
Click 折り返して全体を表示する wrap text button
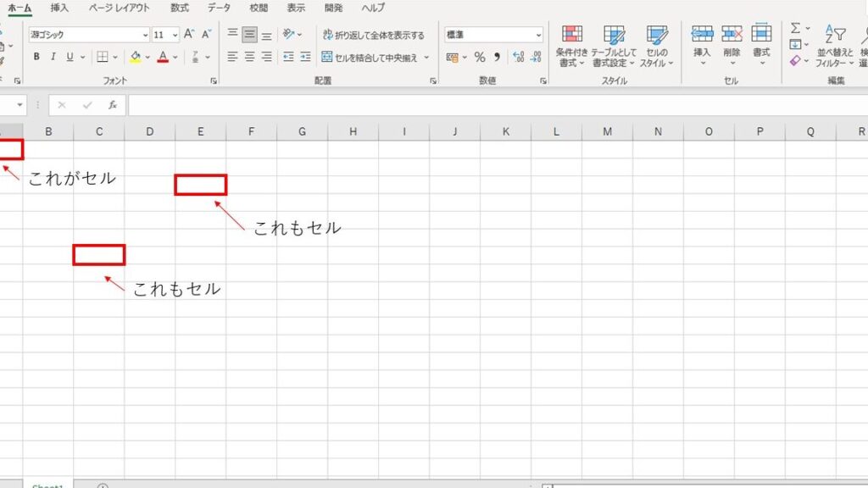pos(374,35)
